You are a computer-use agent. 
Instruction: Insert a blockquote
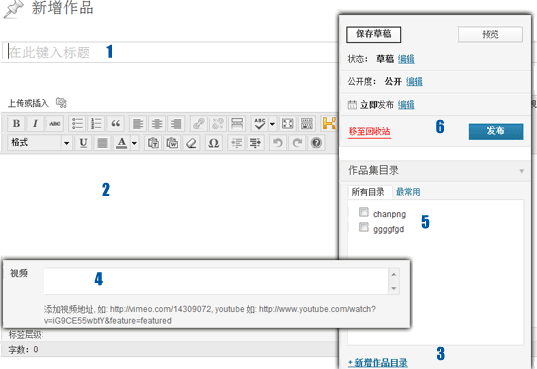(x=115, y=123)
